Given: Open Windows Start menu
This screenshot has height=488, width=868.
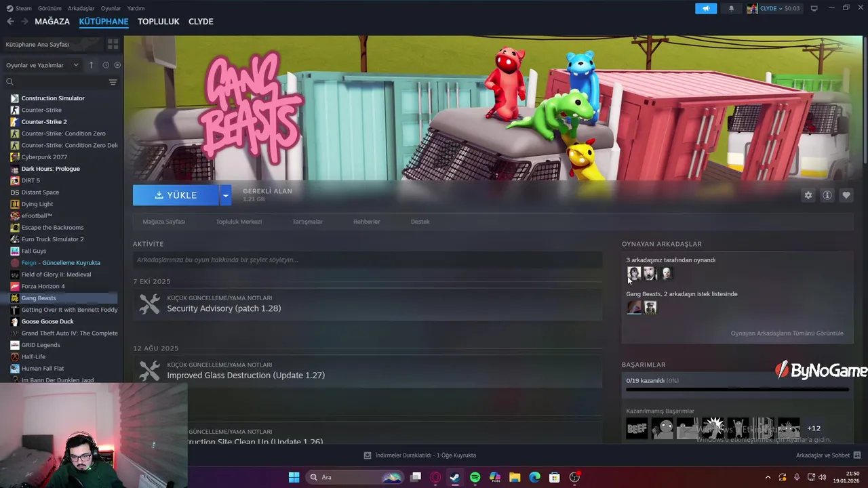Looking at the screenshot, I should coord(294,477).
